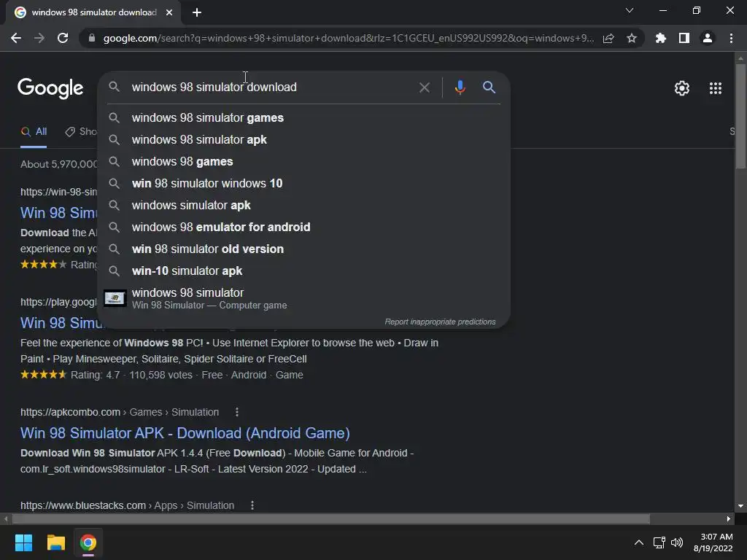This screenshot has width=747, height=560.
Task: Click the scroll down arrow
Action: click(740, 506)
